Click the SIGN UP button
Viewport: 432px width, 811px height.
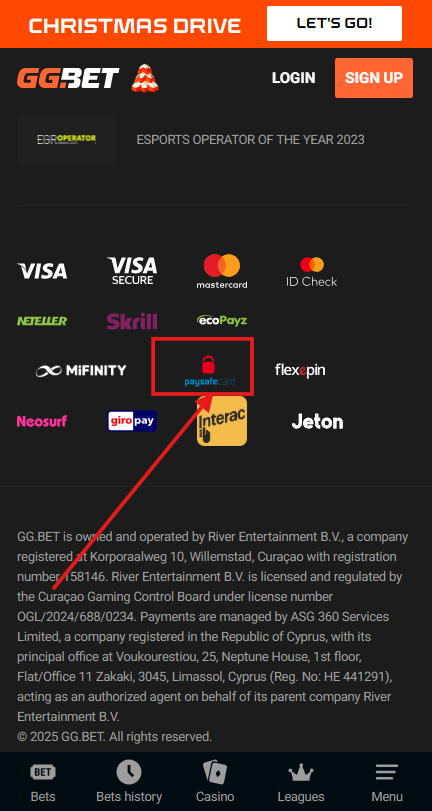tap(374, 78)
